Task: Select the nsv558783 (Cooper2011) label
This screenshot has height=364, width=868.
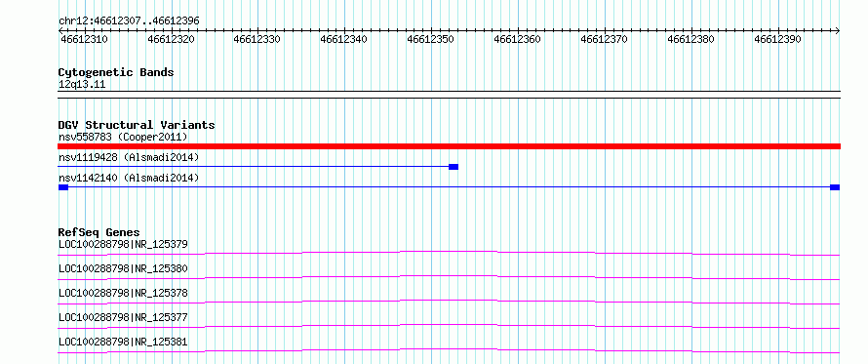Action: [x=123, y=137]
